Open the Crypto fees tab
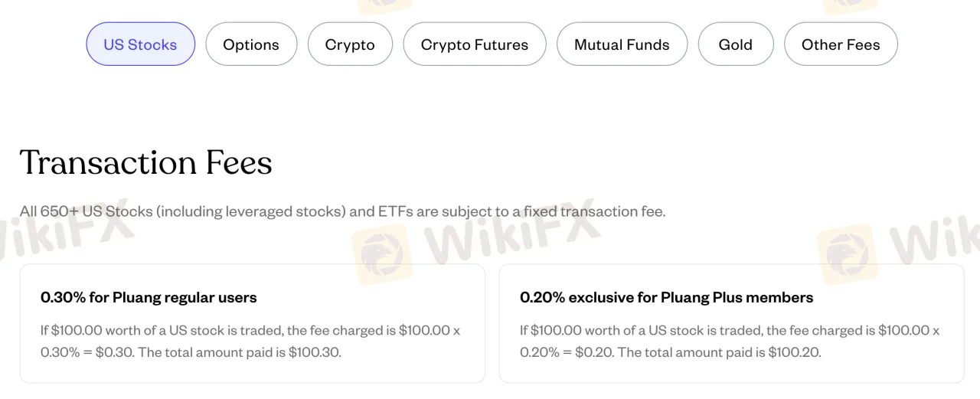This screenshot has height=399, width=980. click(350, 44)
